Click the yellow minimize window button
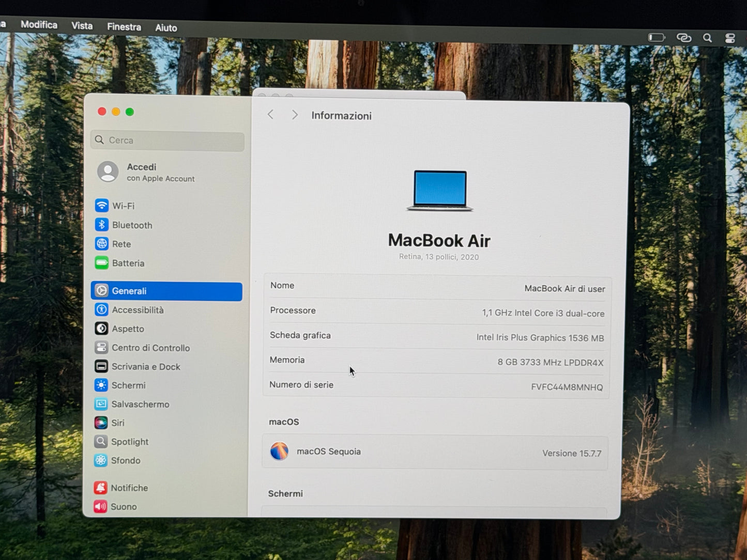The image size is (747, 560). pyautogui.click(x=116, y=112)
